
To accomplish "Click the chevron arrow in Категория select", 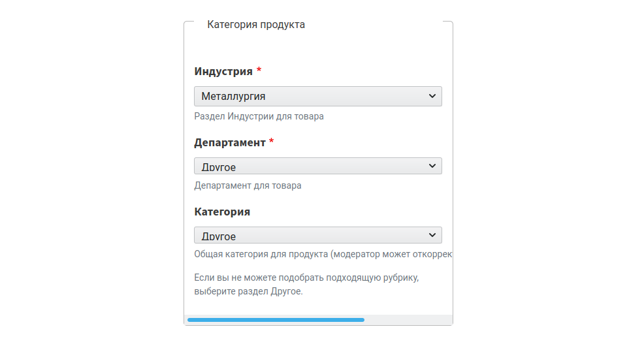I will (x=432, y=235).
